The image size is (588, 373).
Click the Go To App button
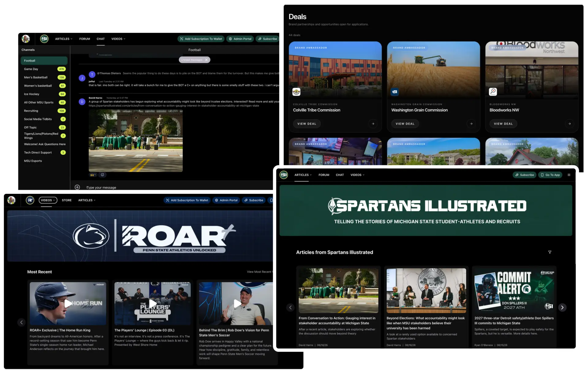[550, 175]
